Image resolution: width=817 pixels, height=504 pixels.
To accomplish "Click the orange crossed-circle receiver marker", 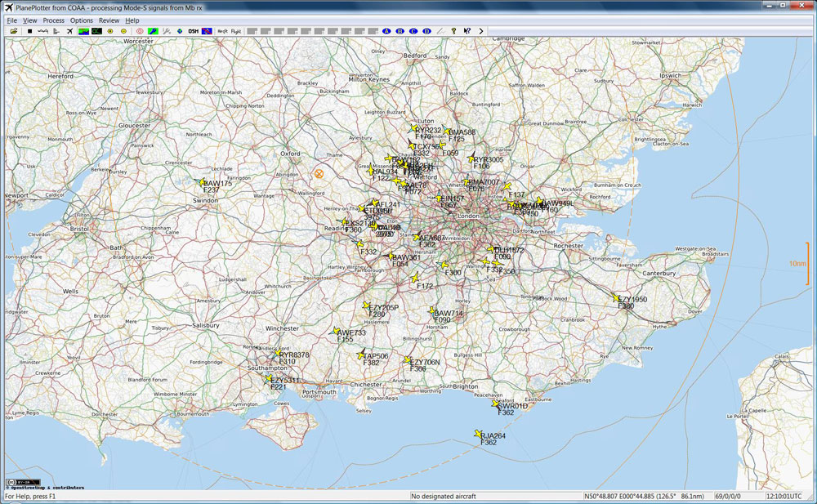I will point(319,173).
